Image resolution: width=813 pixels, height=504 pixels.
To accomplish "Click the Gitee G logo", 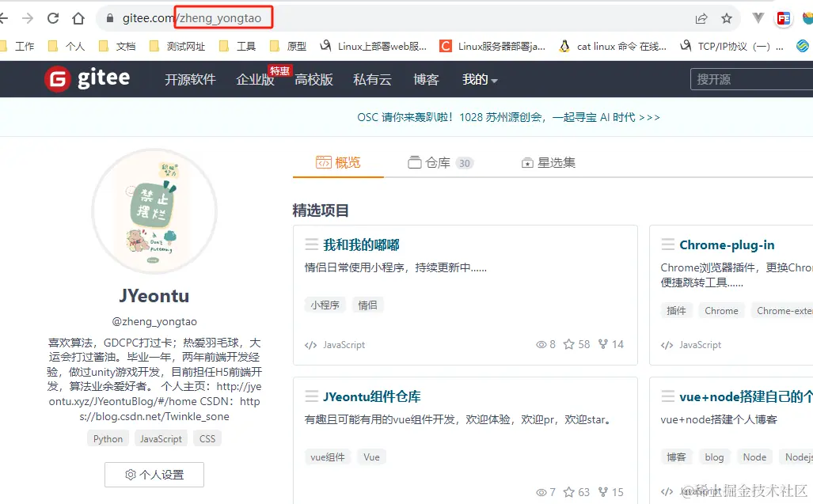I will tap(57, 79).
